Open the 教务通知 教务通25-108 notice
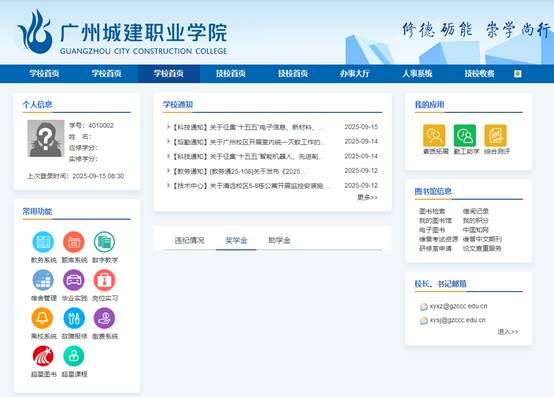Image resolution: width=554 pixels, height=397 pixels. 238,171
